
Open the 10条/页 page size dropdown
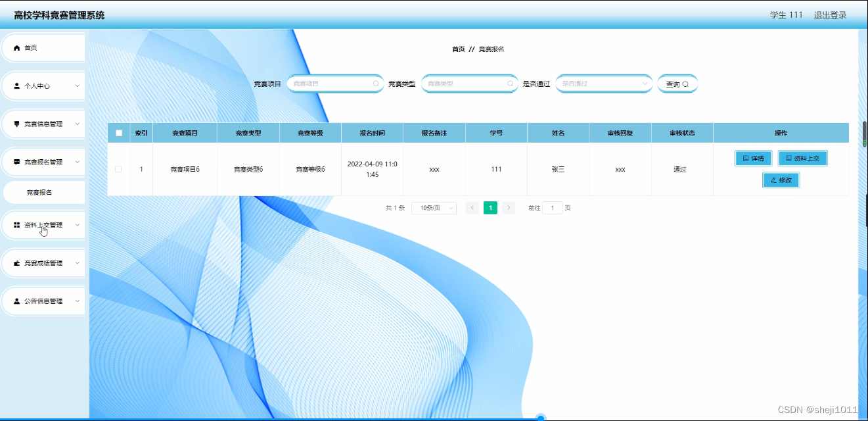(x=434, y=207)
